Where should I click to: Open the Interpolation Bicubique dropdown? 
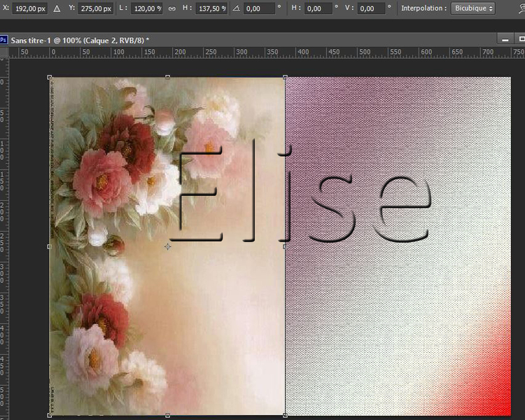(x=472, y=9)
